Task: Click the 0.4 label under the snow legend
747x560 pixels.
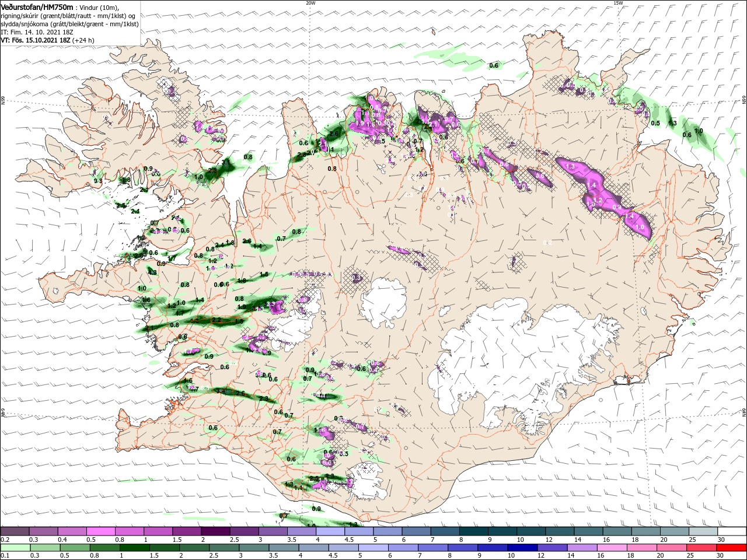Action: 62,540
